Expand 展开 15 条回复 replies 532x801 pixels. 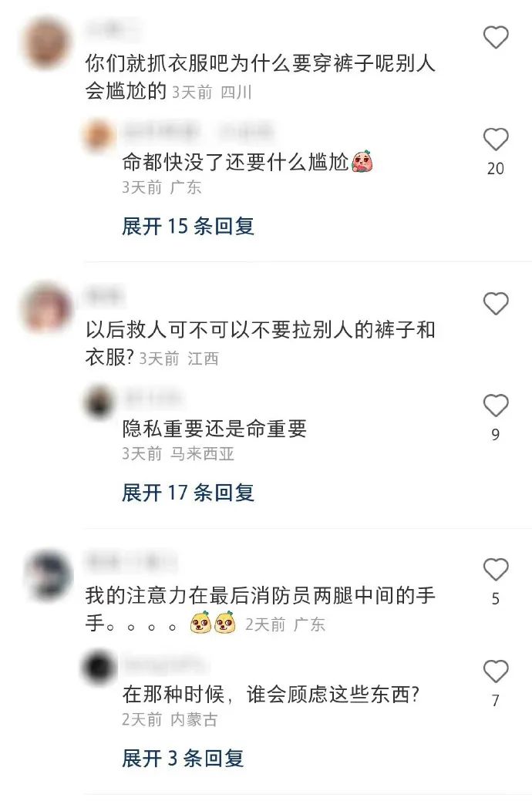(188, 227)
